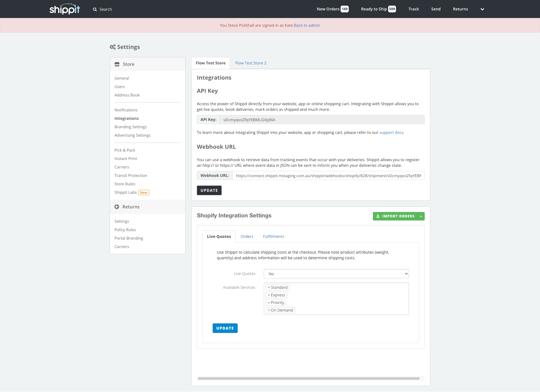This screenshot has width=540, height=392.
Task: Click the blue Update button
Action: 225,328
